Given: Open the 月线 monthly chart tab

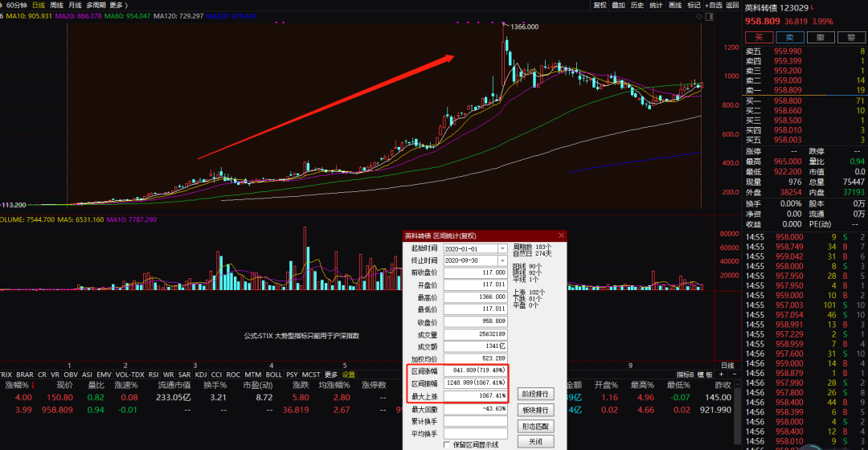Looking at the screenshot, I should tap(75, 5).
